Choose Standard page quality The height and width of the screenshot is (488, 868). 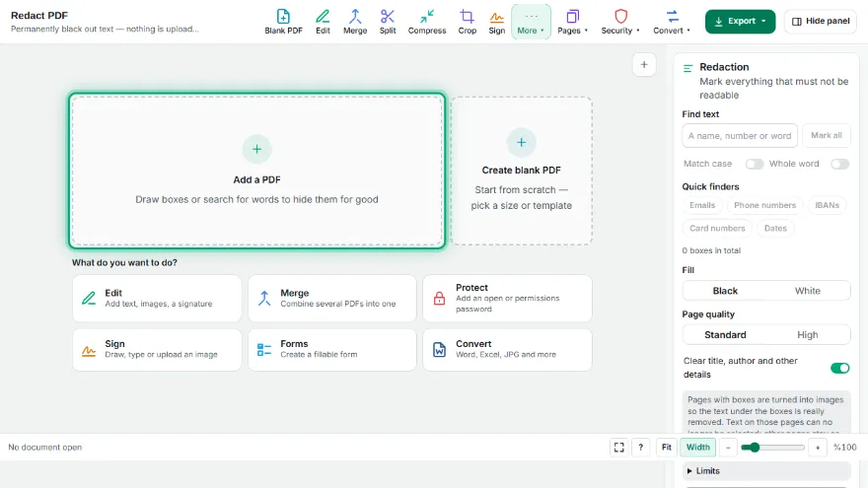tap(725, 335)
